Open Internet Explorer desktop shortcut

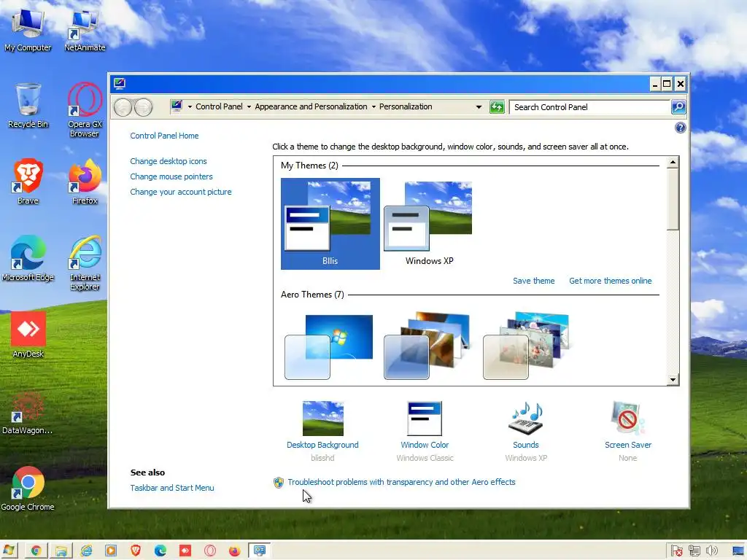point(85,263)
